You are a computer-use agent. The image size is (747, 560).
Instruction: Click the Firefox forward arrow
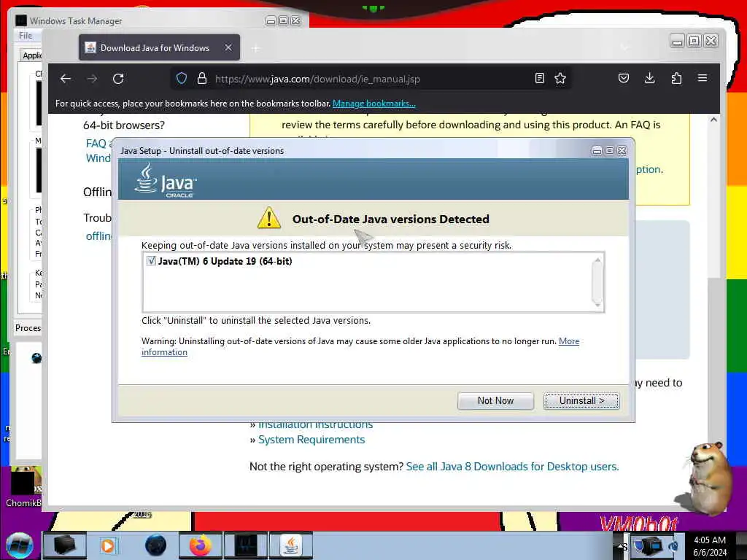pyautogui.click(x=92, y=79)
